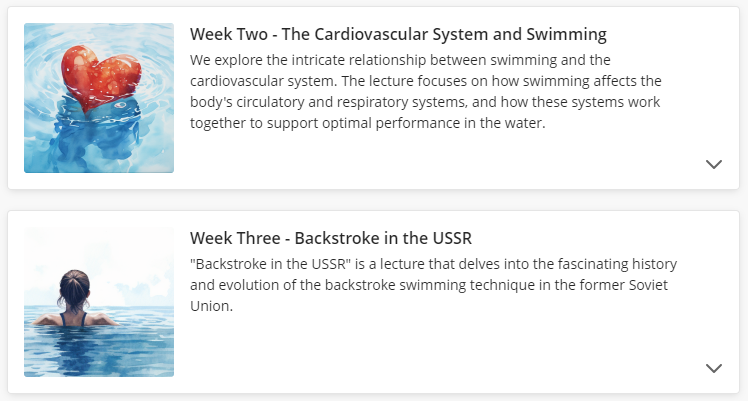748x401 pixels.
Task: Expand the Week Three card chevron
Action: (713, 368)
